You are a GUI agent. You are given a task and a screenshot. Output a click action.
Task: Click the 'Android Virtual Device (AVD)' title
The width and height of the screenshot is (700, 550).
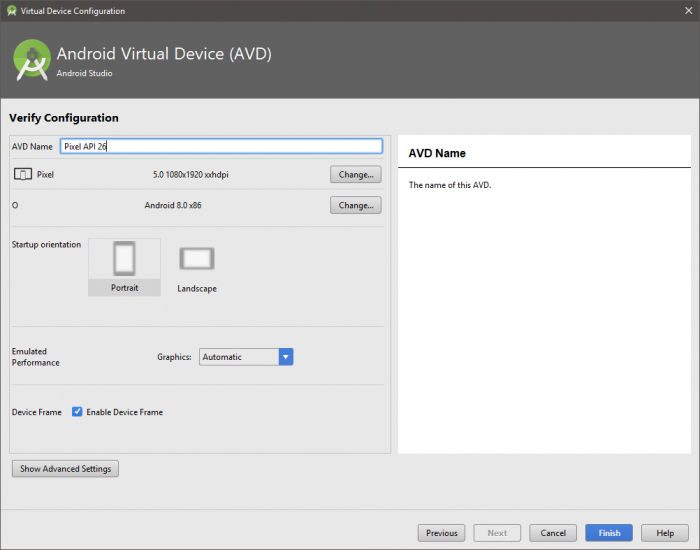[164, 54]
